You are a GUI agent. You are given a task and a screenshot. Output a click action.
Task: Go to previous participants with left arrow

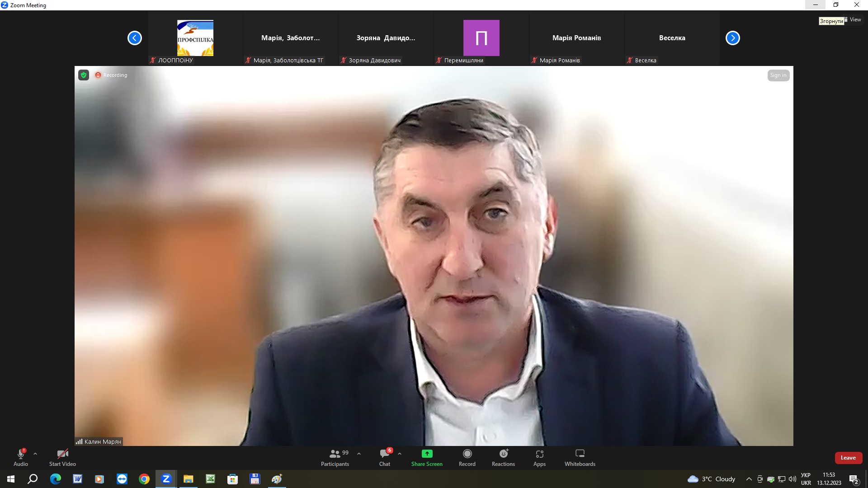[135, 38]
